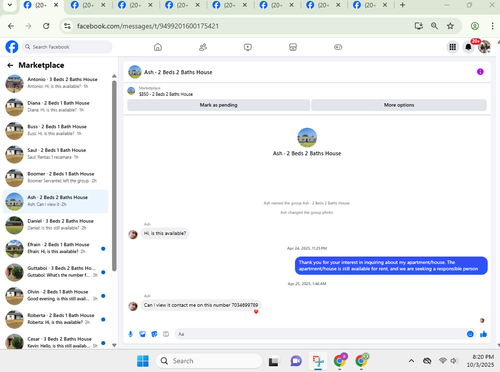Attach a photo using the image icon

[x=143, y=334]
